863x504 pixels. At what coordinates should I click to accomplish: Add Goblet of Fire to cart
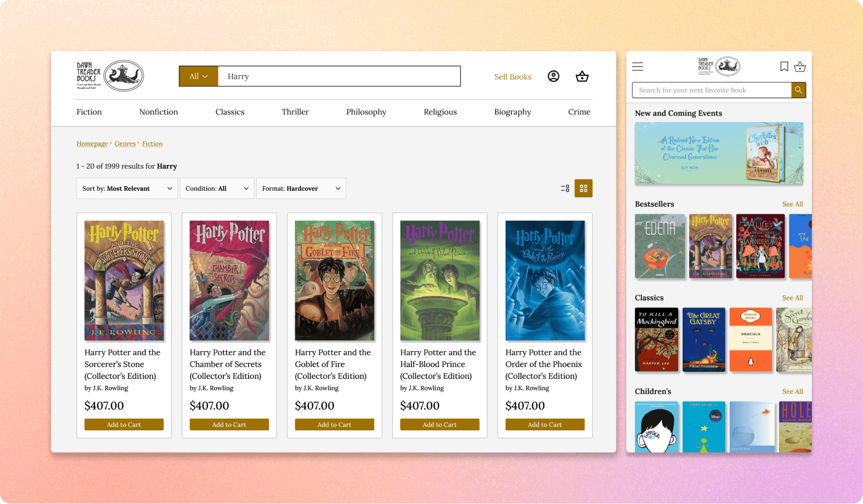coord(334,424)
